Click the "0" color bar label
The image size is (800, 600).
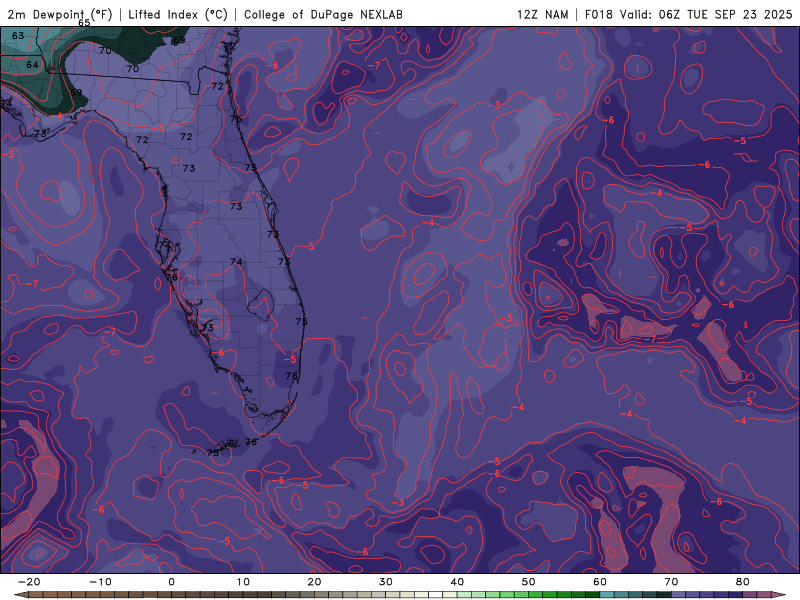point(171,582)
